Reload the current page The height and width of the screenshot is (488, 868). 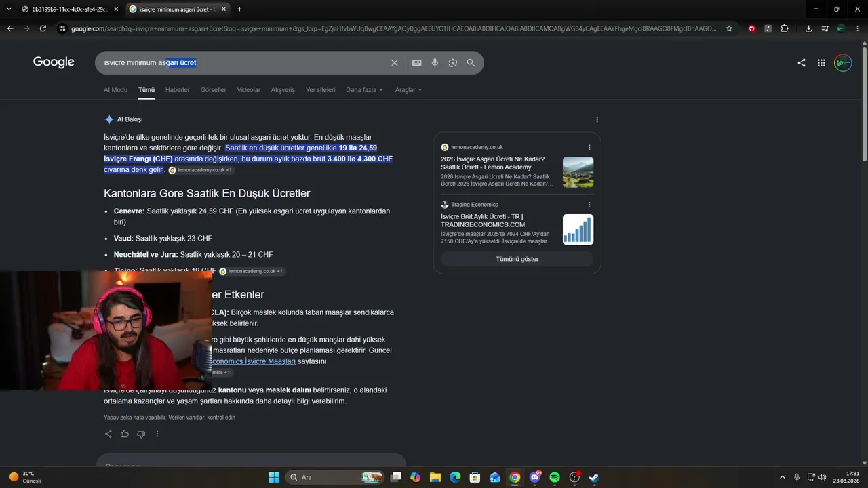coord(43,28)
